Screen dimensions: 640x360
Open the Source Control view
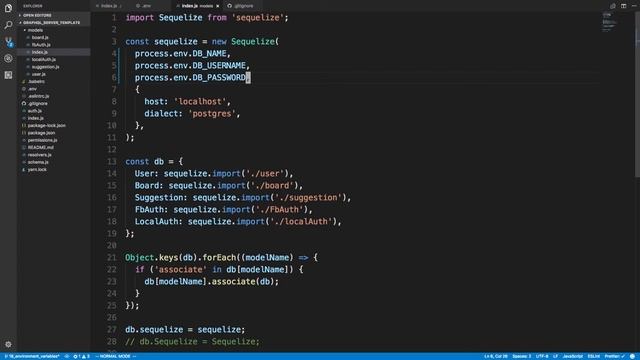pyautogui.click(x=8, y=42)
